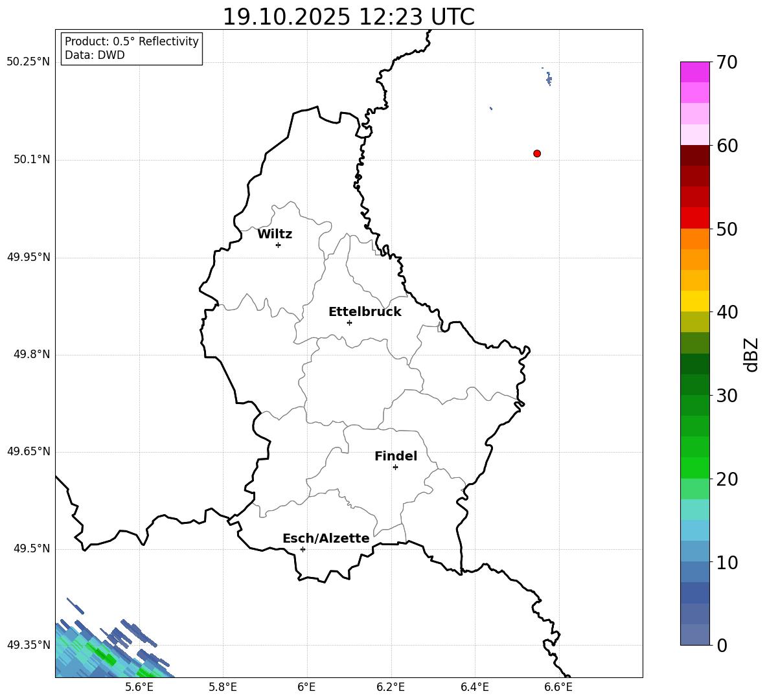Image resolution: width=767 pixels, height=700 pixels.
Task: Click the Wiltz station cross marker
Action: click(279, 245)
